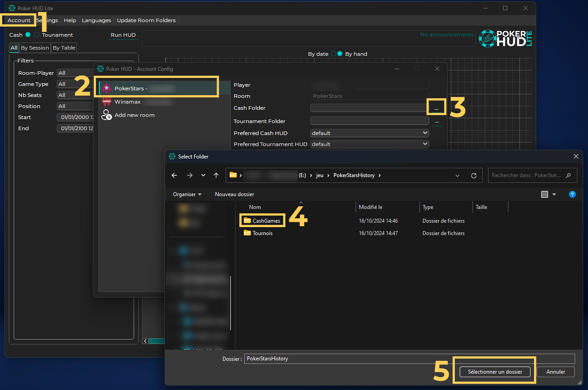Image resolution: width=588 pixels, height=390 pixels.
Task: Click the Dossier name field
Action: [409, 359]
